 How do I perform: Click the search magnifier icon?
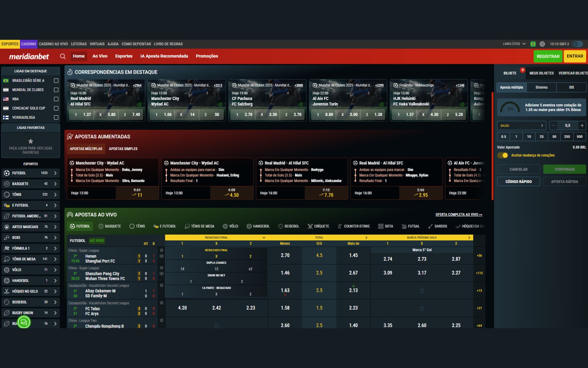click(63, 56)
